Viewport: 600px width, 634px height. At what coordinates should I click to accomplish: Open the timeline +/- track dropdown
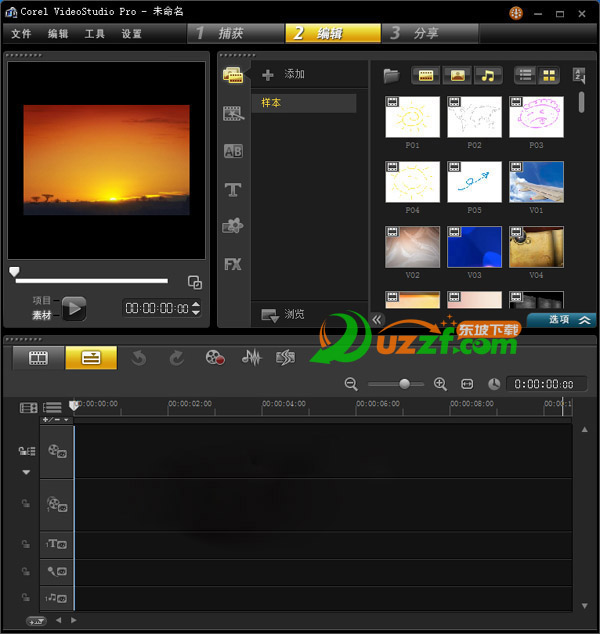56,420
